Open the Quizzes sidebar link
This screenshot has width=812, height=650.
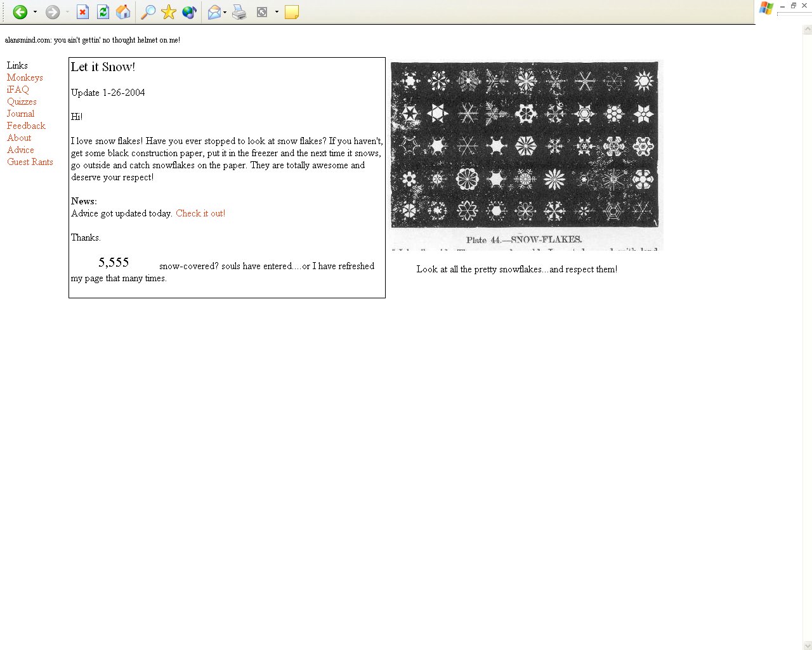pos(22,102)
